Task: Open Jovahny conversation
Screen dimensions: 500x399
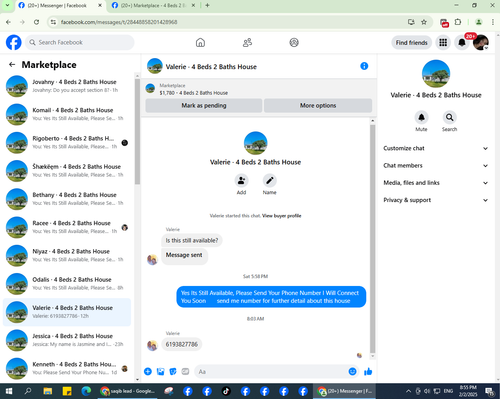Action: click(x=67, y=86)
